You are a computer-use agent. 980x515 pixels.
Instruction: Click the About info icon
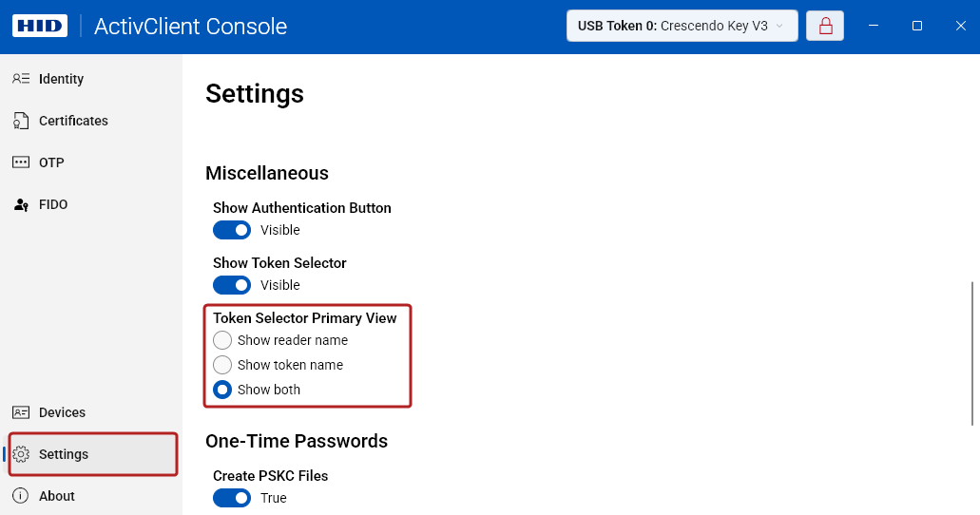coord(21,496)
